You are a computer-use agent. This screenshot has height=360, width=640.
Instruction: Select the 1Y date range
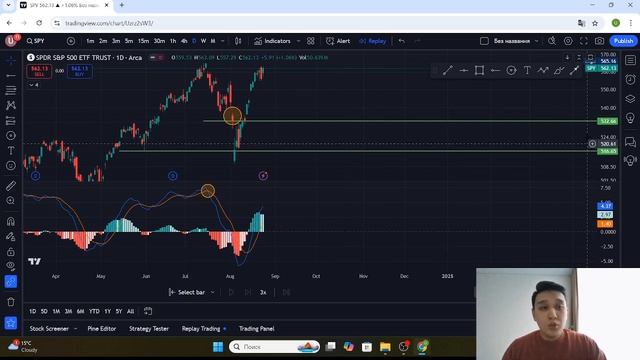pyautogui.click(x=107, y=311)
